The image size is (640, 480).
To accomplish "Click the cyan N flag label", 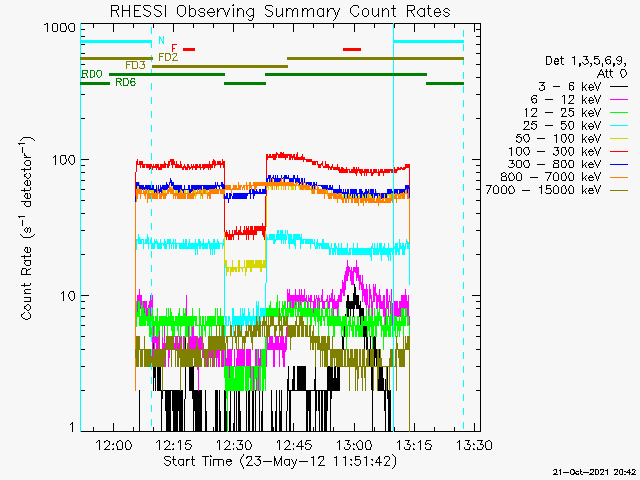I will [162, 40].
